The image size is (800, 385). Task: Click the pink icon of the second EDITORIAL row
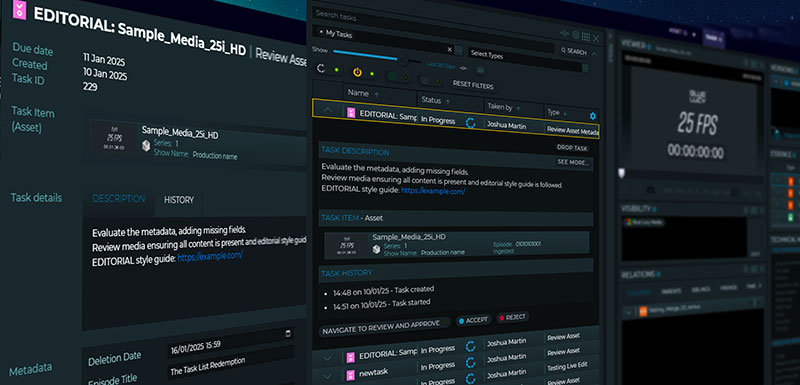click(x=351, y=357)
